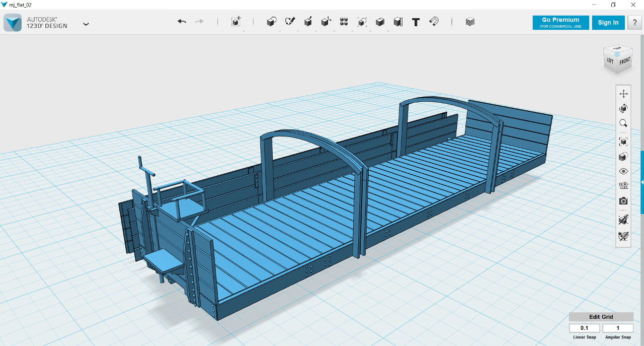Toggle grid visibility icon
This screenshot has width=644, height=346.
tap(623, 186)
